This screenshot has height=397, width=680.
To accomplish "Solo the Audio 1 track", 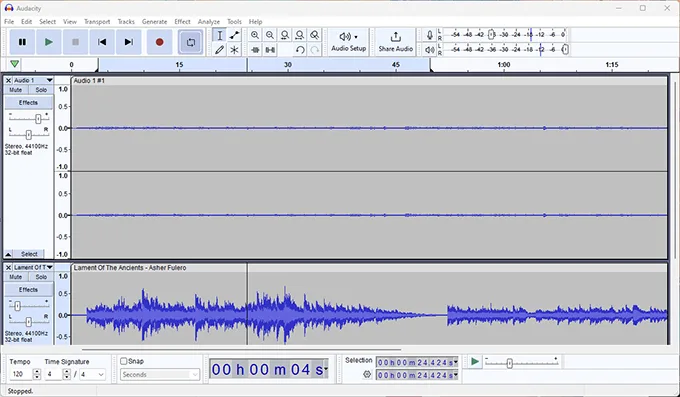I will [x=41, y=90].
